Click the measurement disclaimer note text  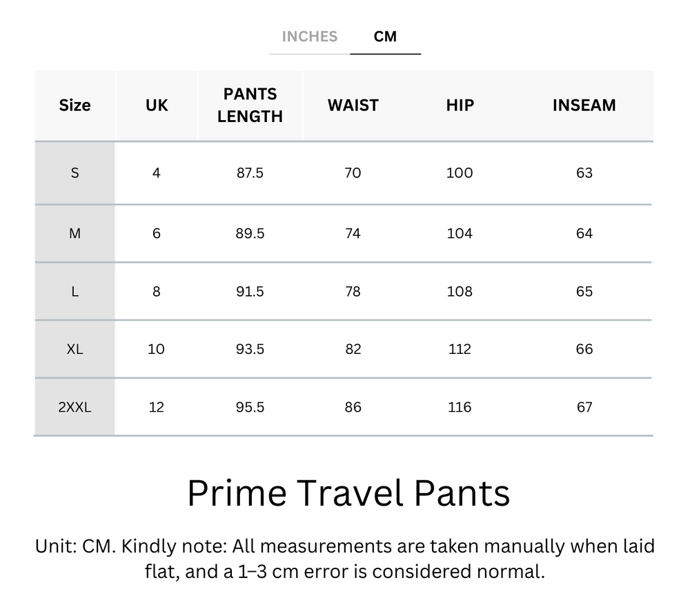[x=344, y=559]
